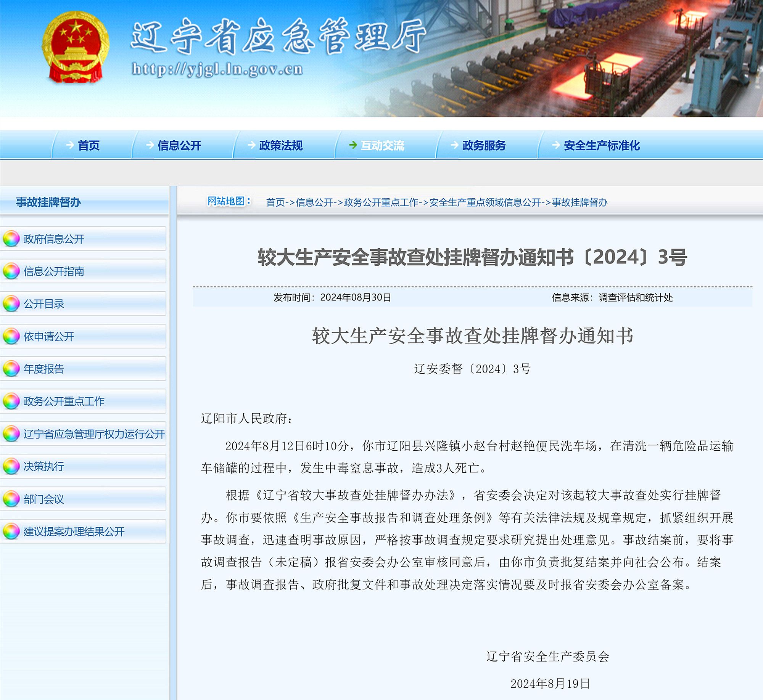Open sidebar link 辽宁省应急管理厅权力运行公开
This screenshot has width=763, height=700.
(94, 434)
